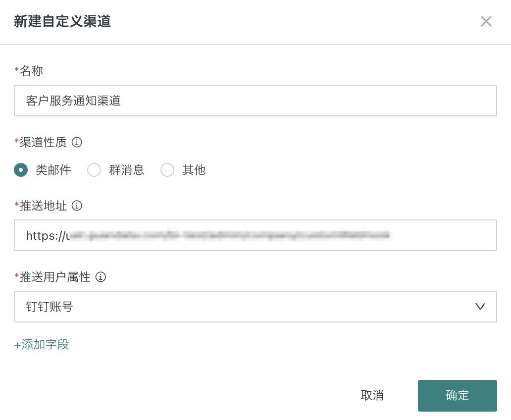Click the plus sign before 添加字段
The width and height of the screenshot is (511, 420).
17,345
